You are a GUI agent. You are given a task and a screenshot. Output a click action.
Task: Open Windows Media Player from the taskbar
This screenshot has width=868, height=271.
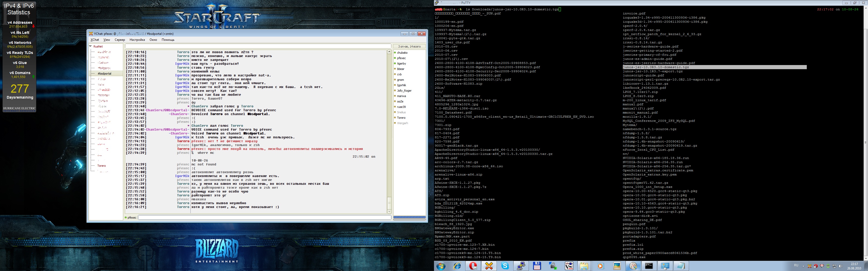(600, 266)
